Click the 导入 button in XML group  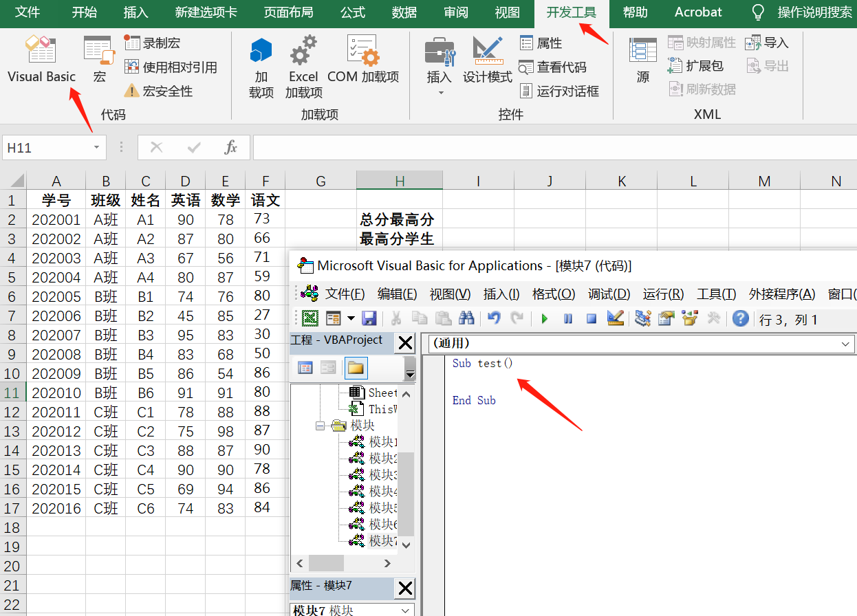point(766,42)
